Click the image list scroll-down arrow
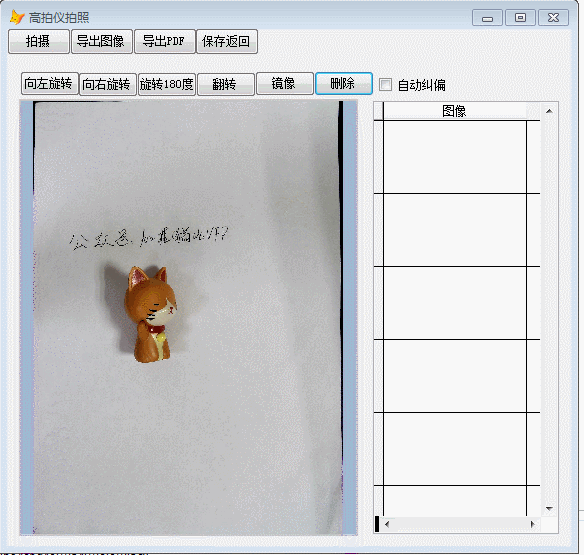This screenshot has height=555, width=584. point(549,508)
